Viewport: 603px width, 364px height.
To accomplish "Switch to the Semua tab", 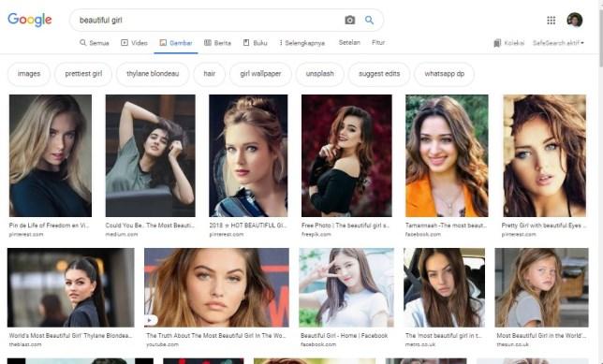I will point(95,43).
